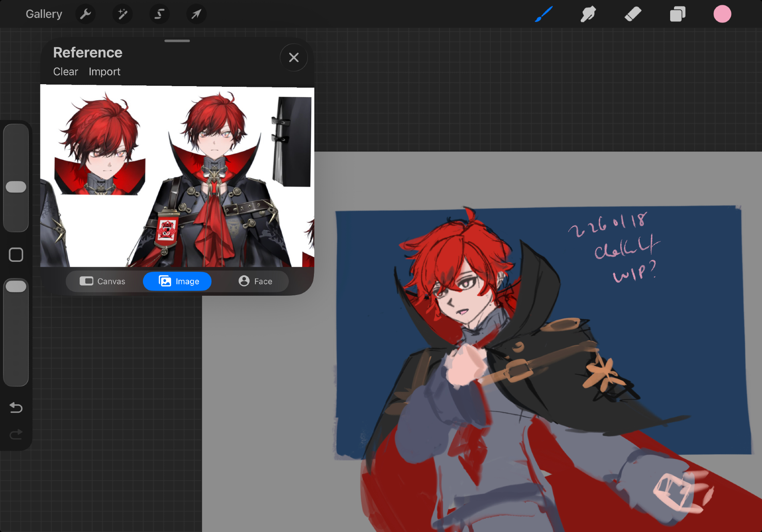Undo the last stroke

click(16, 408)
